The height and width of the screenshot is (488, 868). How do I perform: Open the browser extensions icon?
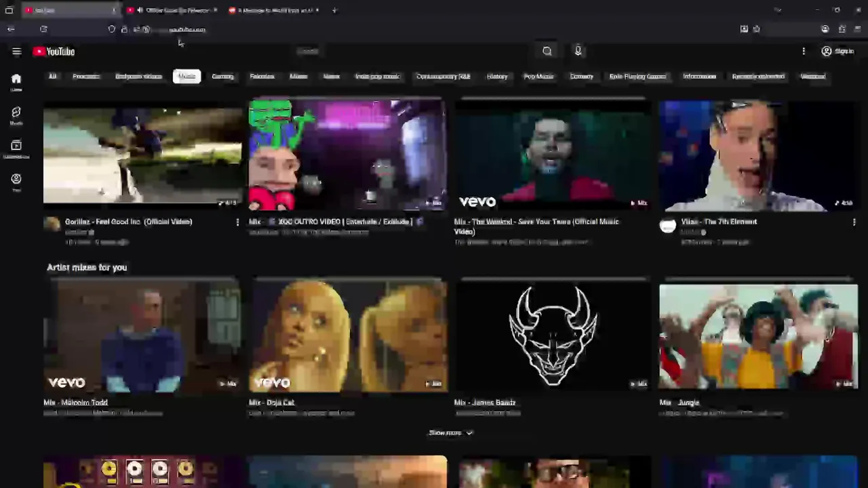pyautogui.click(x=842, y=29)
